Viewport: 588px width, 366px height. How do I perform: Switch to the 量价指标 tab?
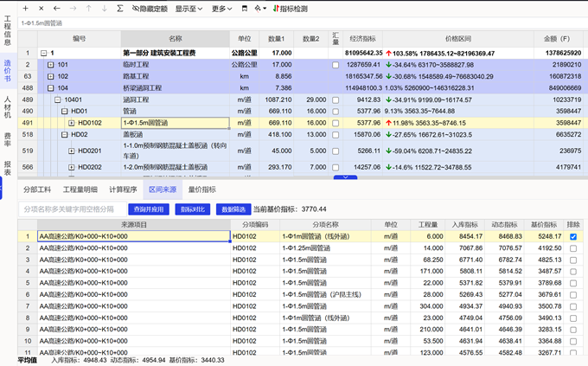coord(201,189)
